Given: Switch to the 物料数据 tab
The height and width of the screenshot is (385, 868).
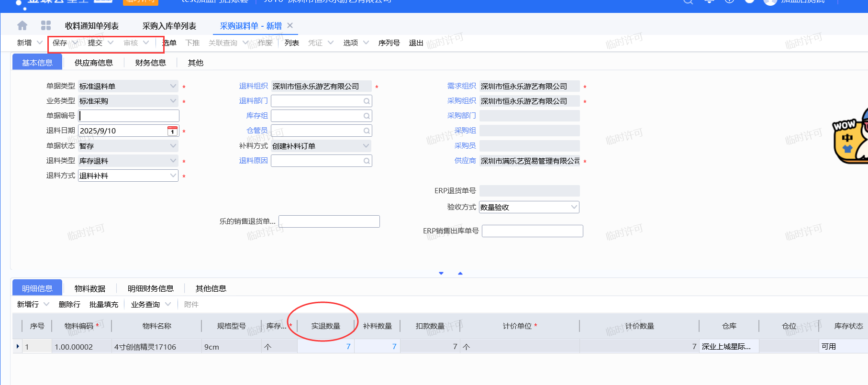Looking at the screenshot, I should click(x=90, y=288).
